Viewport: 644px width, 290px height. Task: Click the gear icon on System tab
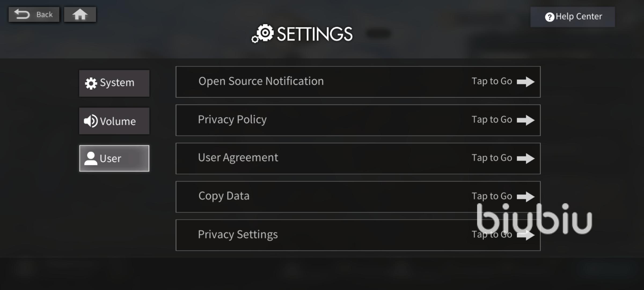coord(91,83)
